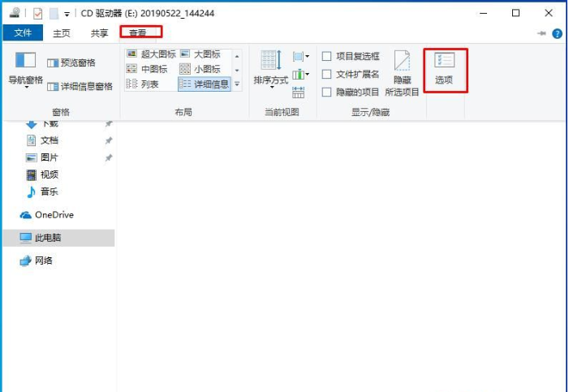Enable the 文件扩展名 file extensions checkbox
This screenshot has height=392, width=569.
327,74
